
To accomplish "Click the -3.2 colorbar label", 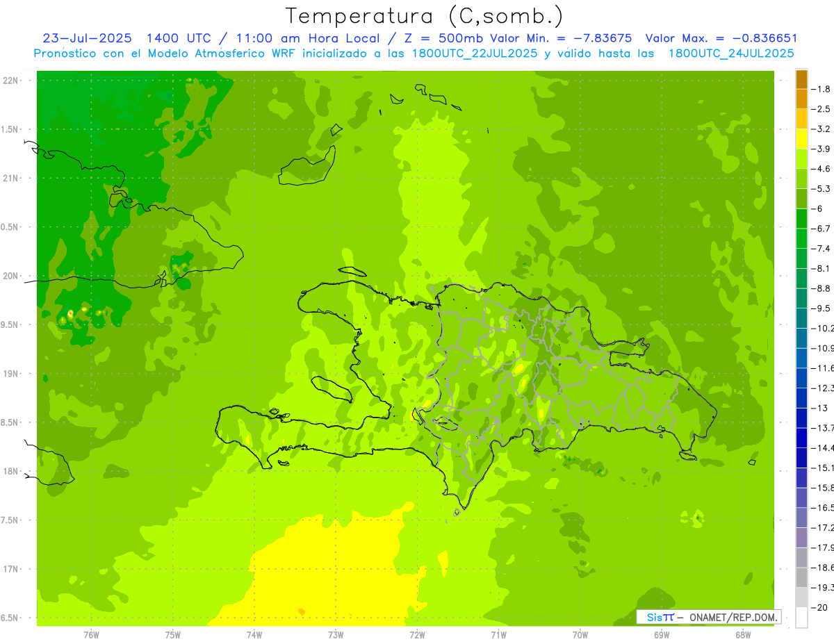I will point(821,129).
